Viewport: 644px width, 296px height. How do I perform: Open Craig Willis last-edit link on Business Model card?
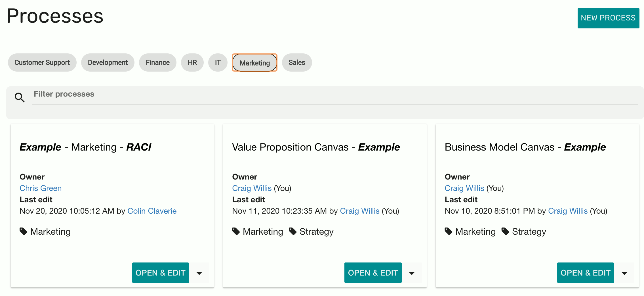pos(568,211)
